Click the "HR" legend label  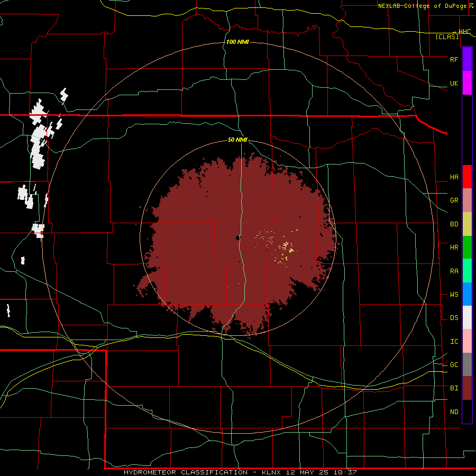tap(454, 247)
